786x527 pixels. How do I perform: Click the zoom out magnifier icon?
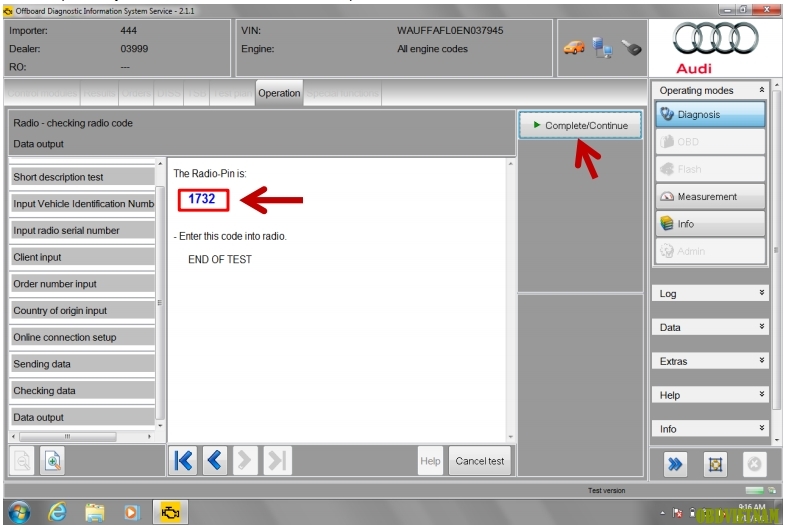(23, 460)
